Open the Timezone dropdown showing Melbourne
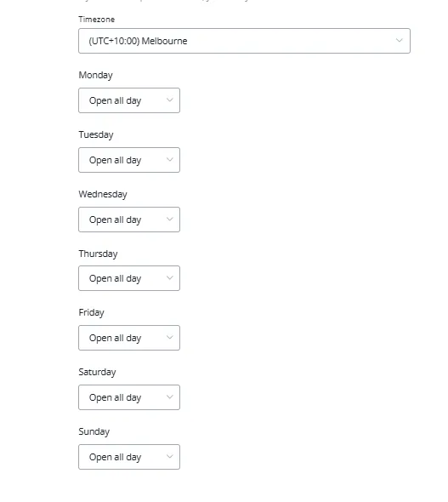 [x=244, y=41]
